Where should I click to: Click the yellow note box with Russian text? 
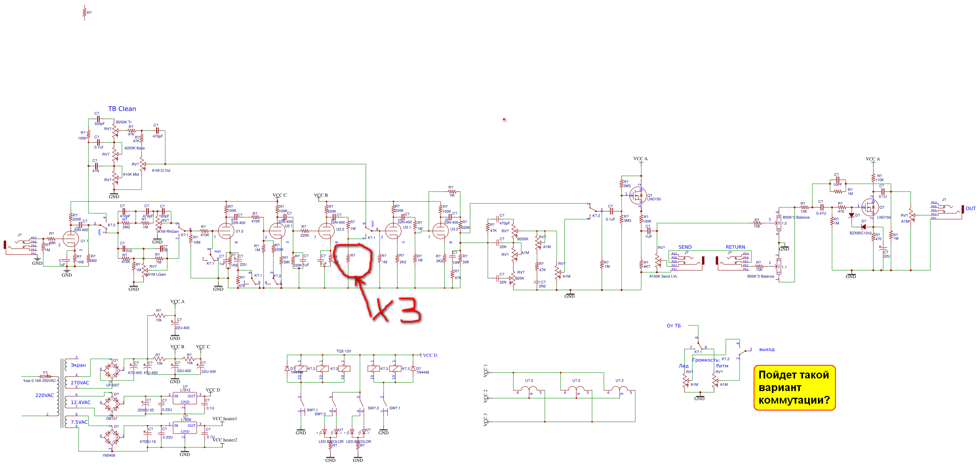click(794, 388)
